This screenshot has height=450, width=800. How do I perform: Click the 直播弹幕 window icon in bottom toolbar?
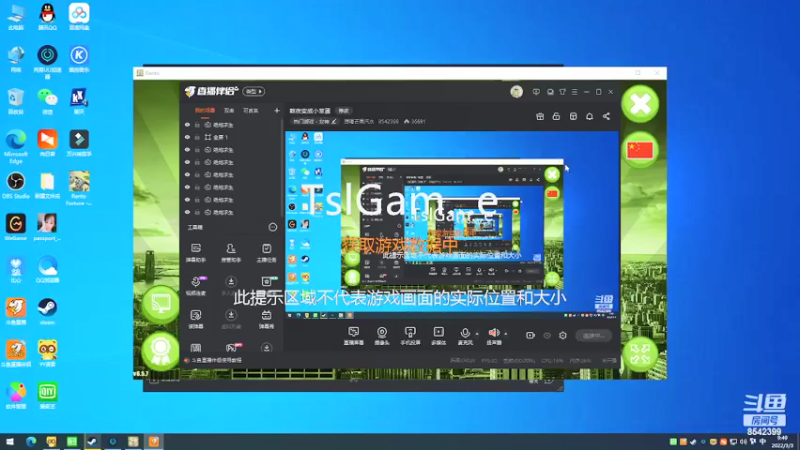click(353, 332)
